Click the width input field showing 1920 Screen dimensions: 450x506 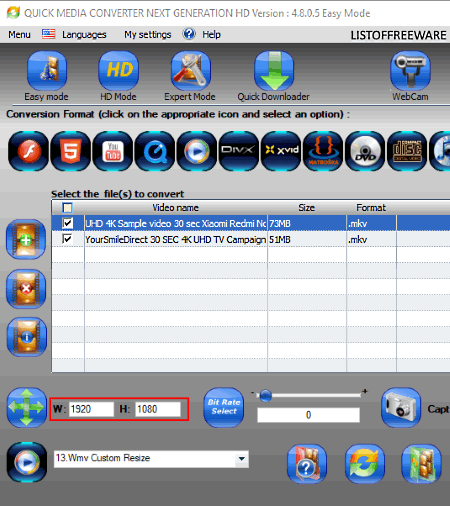coord(91,409)
